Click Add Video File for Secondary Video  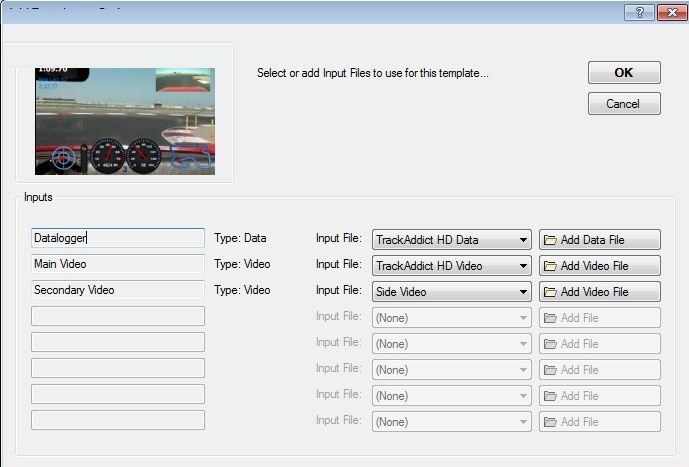click(600, 292)
